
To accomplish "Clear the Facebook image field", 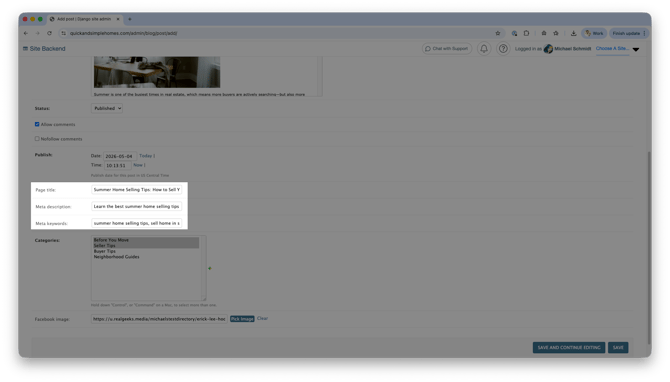I will pyautogui.click(x=262, y=318).
